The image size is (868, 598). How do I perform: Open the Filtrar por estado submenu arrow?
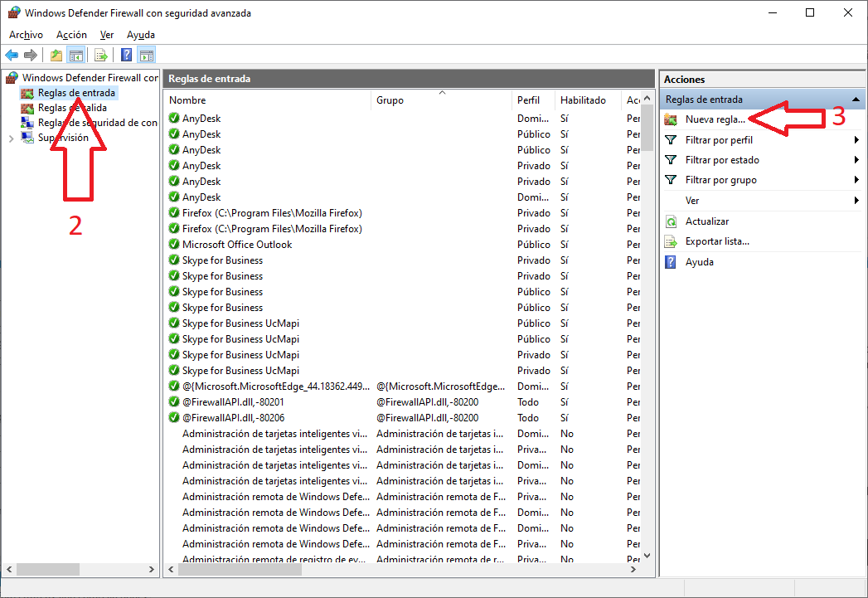pyautogui.click(x=856, y=160)
